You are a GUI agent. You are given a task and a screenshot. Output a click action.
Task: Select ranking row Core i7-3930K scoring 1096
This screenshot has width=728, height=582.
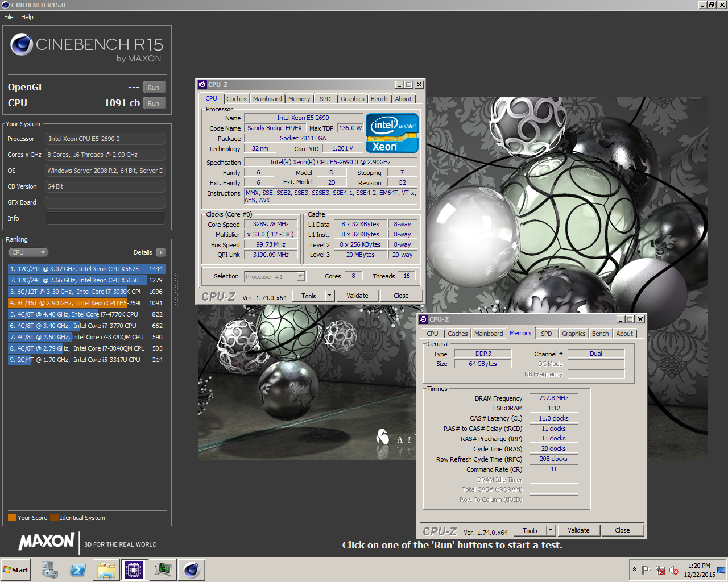point(86,292)
